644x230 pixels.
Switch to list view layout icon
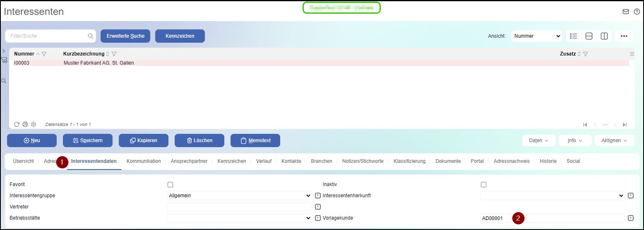[x=574, y=36]
